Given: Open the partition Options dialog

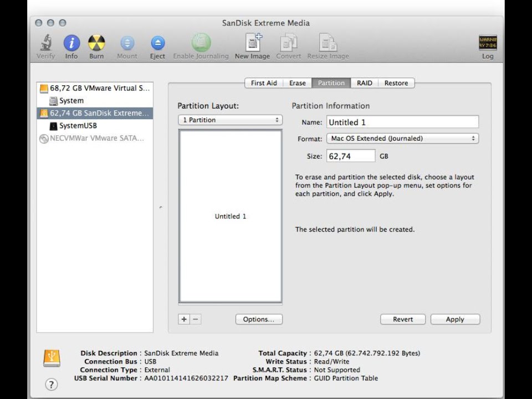Looking at the screenshot, I should tap(259, 319).
